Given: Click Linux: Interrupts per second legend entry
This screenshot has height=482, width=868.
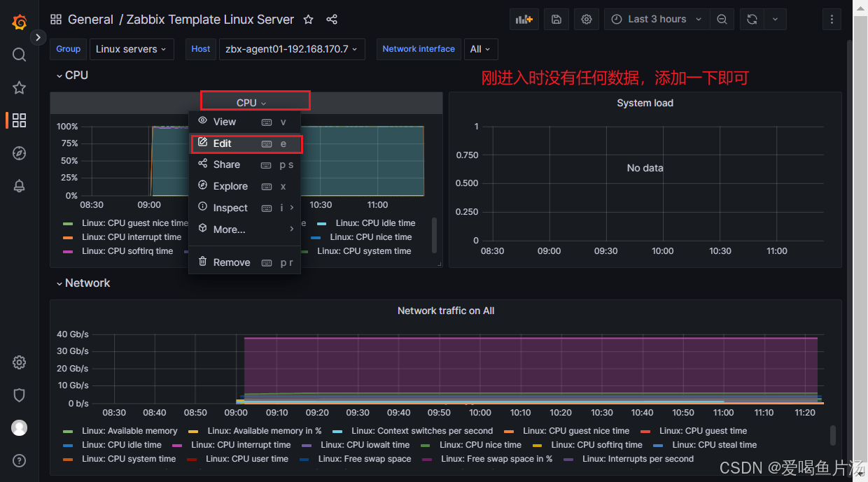Looking at the screenshot, I should click(x=638, y=459).
